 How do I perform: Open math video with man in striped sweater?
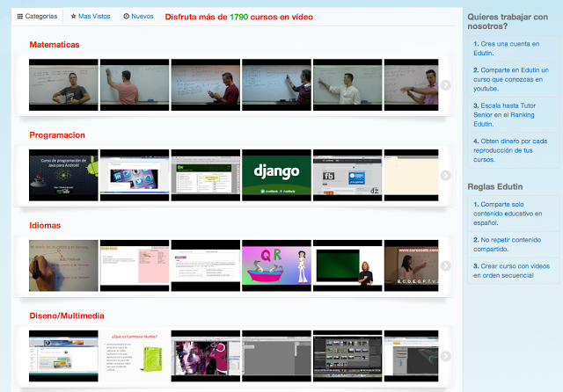click(x=277, y=85)
